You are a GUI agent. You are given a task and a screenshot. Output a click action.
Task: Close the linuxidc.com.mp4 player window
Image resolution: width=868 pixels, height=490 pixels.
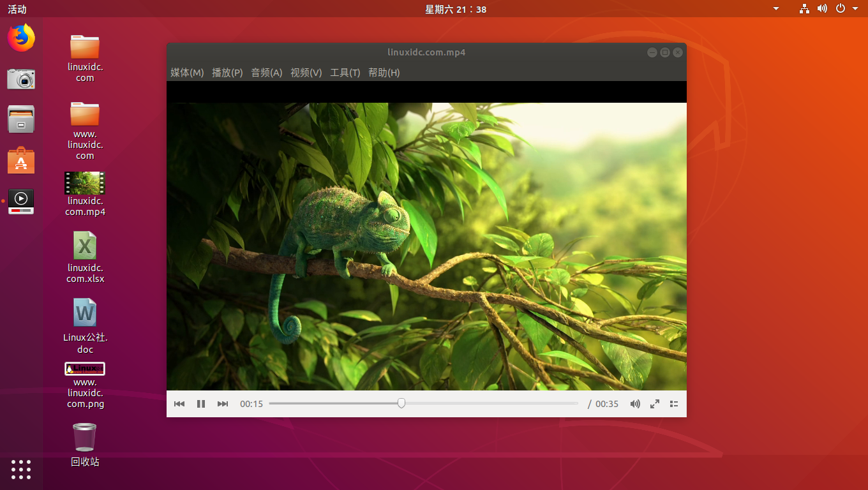click(678, 52)
